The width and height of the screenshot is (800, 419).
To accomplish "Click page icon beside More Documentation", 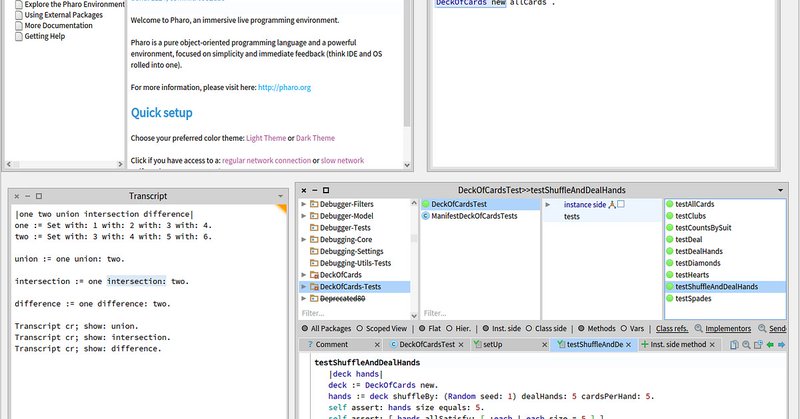I will 19,26.
